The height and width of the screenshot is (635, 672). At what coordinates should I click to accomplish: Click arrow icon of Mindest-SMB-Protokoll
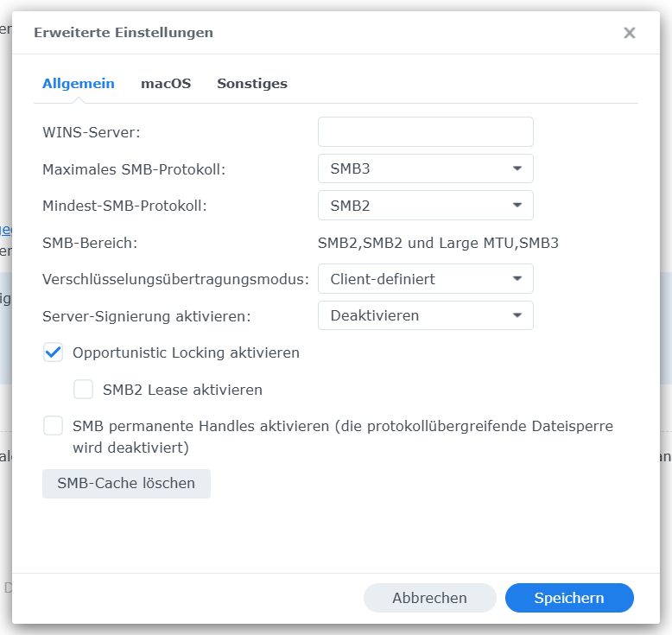tap(517, 206)
